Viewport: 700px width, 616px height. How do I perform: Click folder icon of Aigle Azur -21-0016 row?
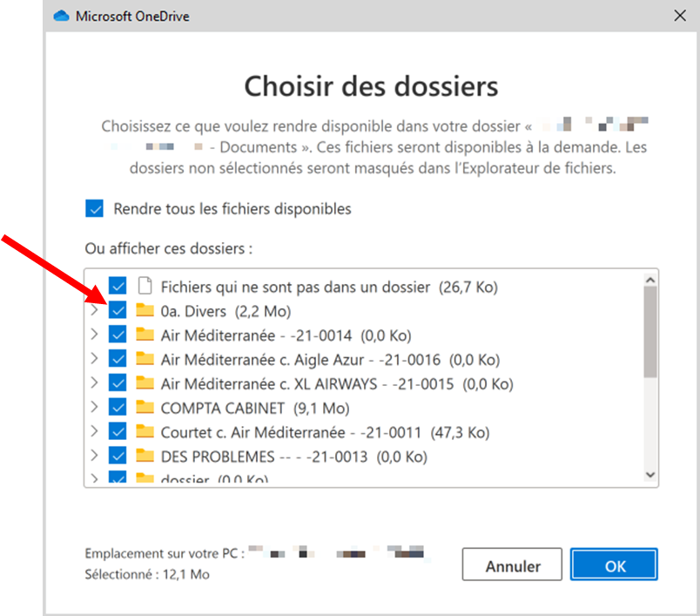point(145,358)
